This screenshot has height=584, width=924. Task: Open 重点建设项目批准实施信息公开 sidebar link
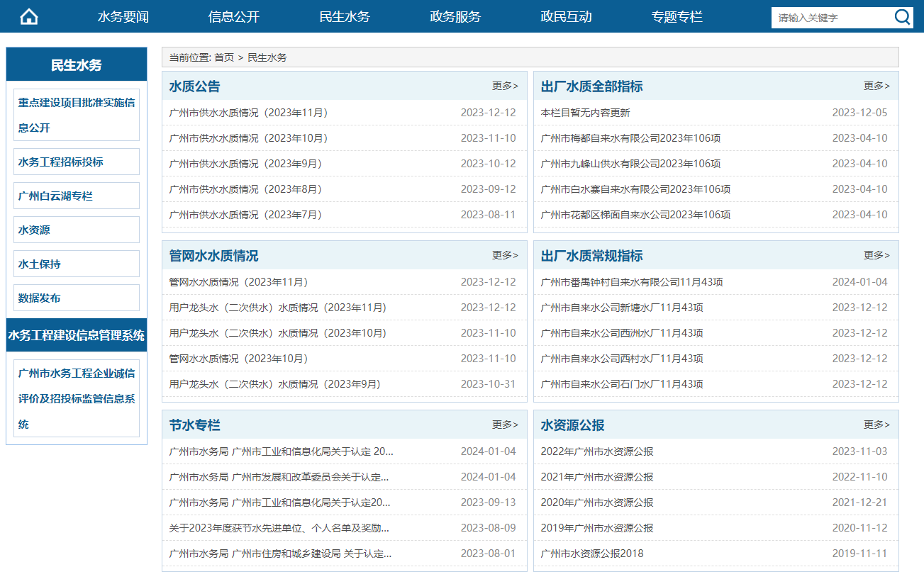point(77,115)
